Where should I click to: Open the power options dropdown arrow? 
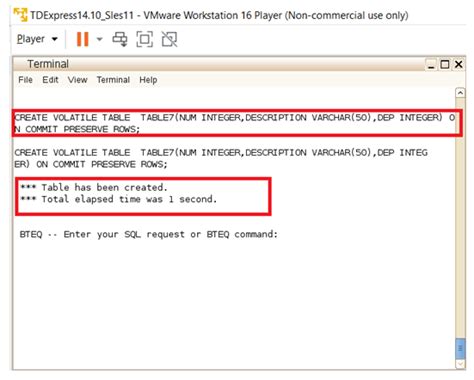point(99,39)
